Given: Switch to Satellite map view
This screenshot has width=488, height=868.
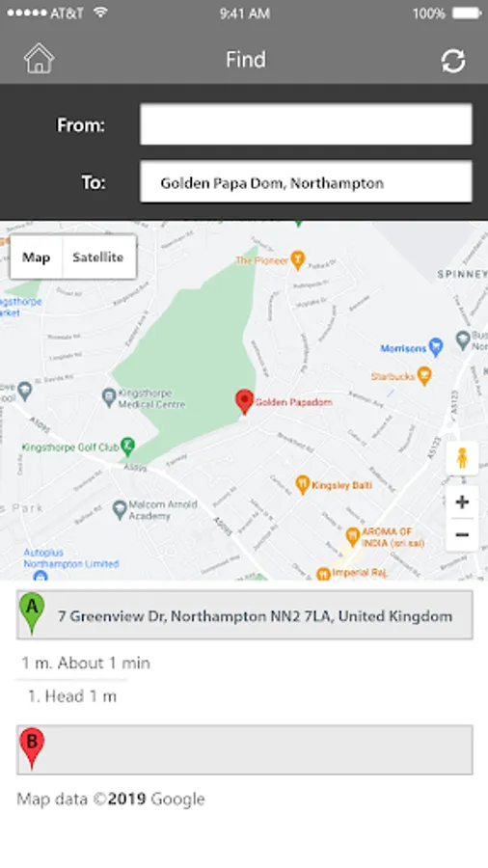Looking at the screenshot, I should pyautogui.click(x=98, y=258).
